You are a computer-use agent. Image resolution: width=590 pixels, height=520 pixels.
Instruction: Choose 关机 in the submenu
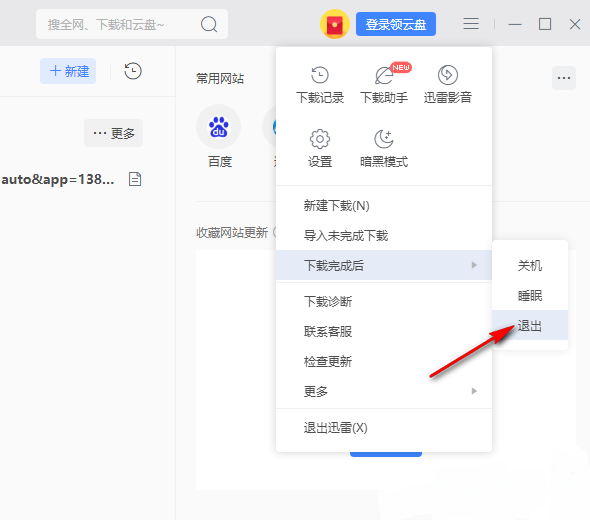click(x=530, y=266)
